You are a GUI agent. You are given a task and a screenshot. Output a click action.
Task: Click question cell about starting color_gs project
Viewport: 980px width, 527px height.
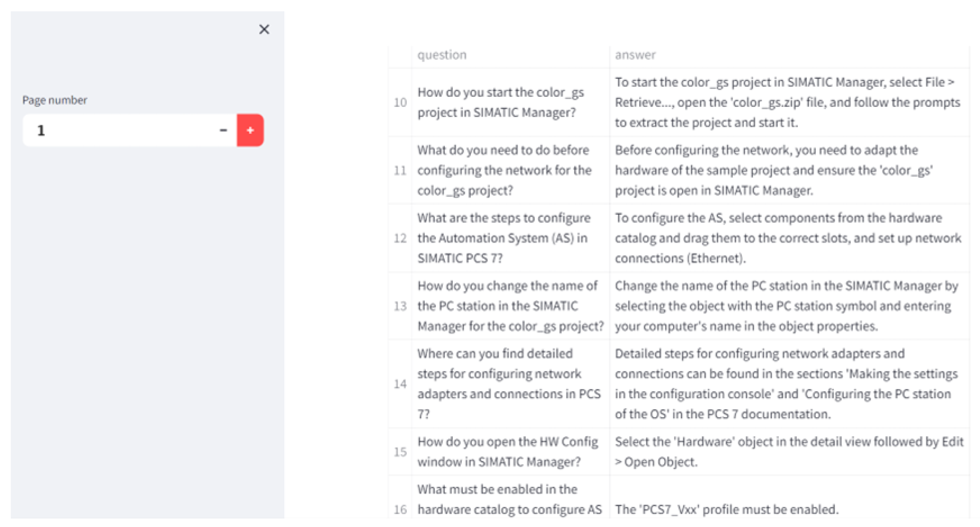[500, 102]
